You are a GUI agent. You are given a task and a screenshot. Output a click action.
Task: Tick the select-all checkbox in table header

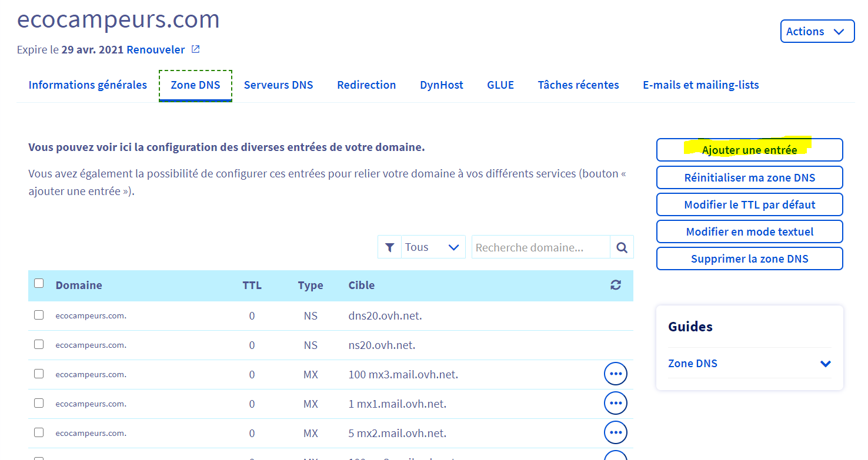pyautogui.click(x=39, y=284)
